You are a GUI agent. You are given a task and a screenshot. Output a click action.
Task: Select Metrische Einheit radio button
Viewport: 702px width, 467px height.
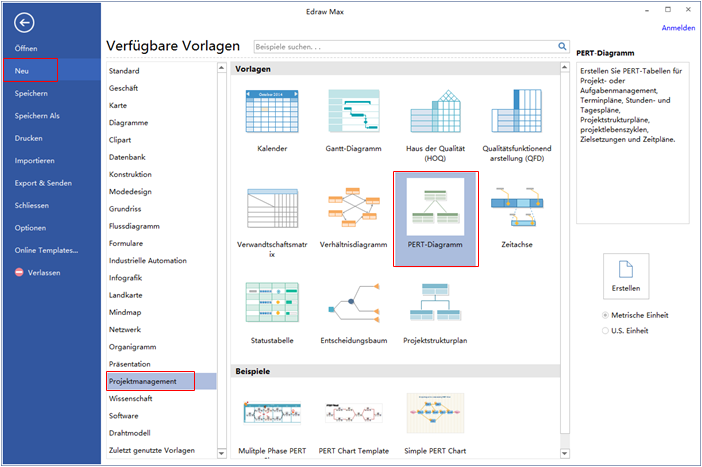(605, 315)
